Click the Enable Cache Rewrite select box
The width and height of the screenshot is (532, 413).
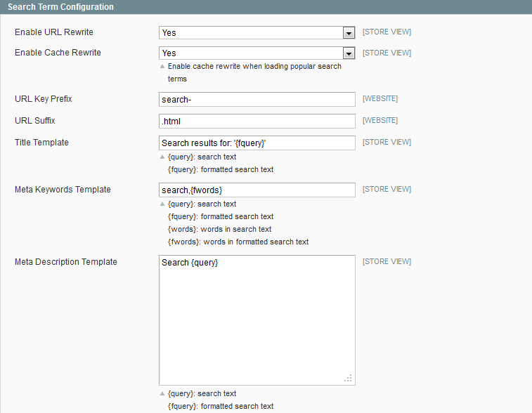tap(257, 53)
